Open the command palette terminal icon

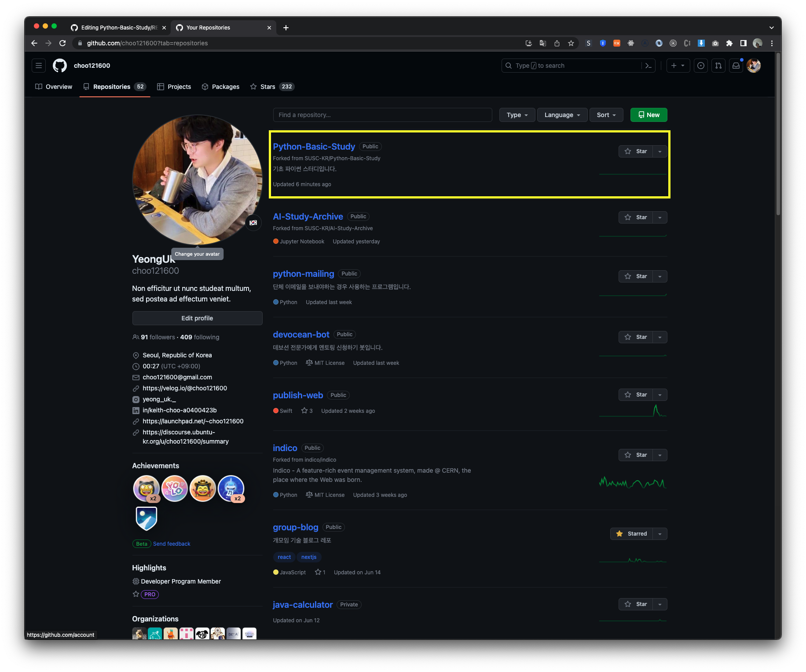point(648,65)
